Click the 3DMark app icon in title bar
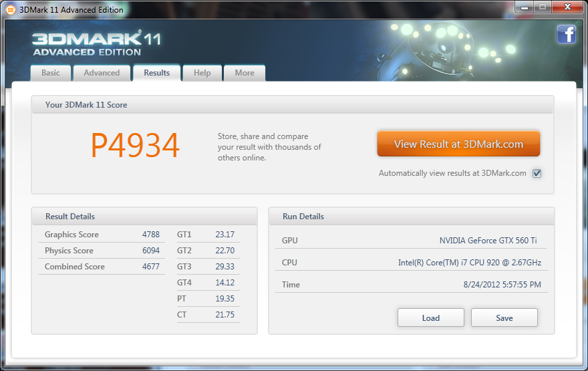The width and height of the screenshot is (588, 371). click(x=11, y=10)
